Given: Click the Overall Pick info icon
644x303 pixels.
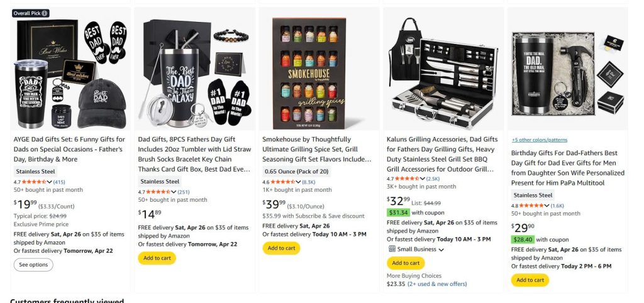Looking at the screenshot, I should pyautogui.click(x=45, y=13).
